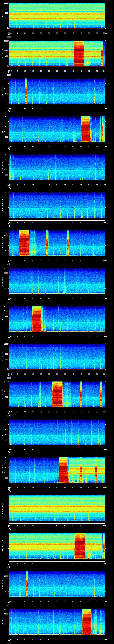Image resolution: width=114 pixels, height=644 pixels.
Task: Select the wide red burst in the 12:25:00 spectrogram
Action: tap(86, 129)
